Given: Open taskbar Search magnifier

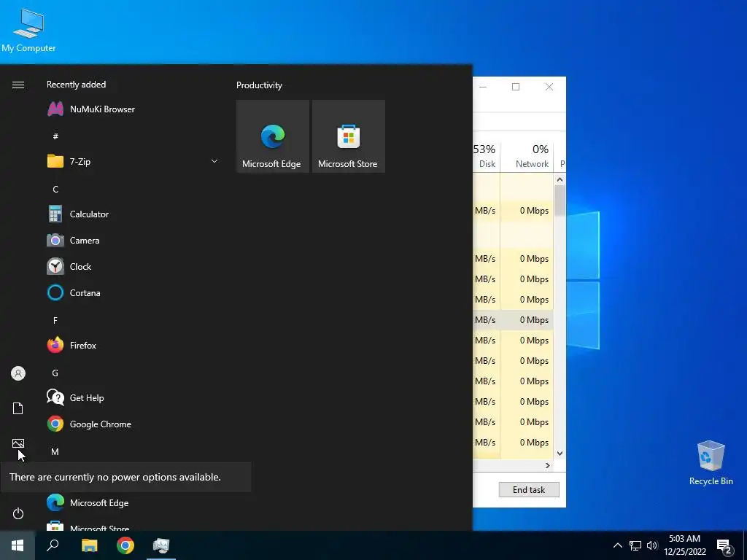Looking at the screenshot, I should click(x=53, y=545).
